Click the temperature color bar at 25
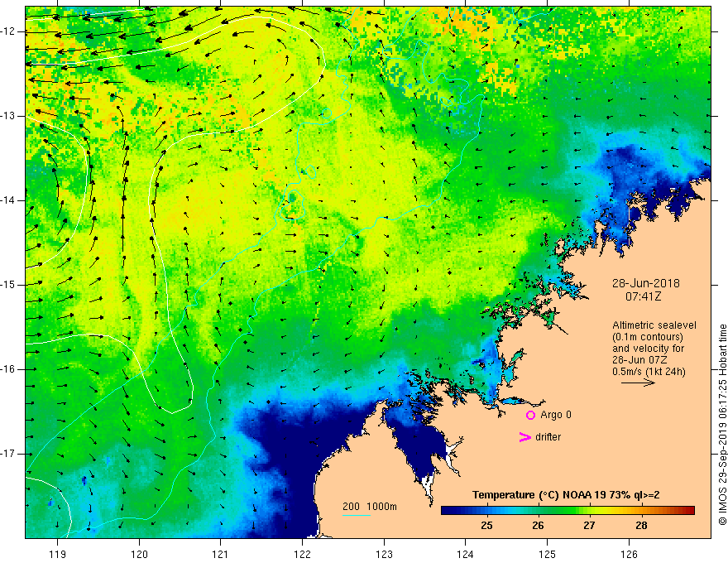 (x=486, y=511)
